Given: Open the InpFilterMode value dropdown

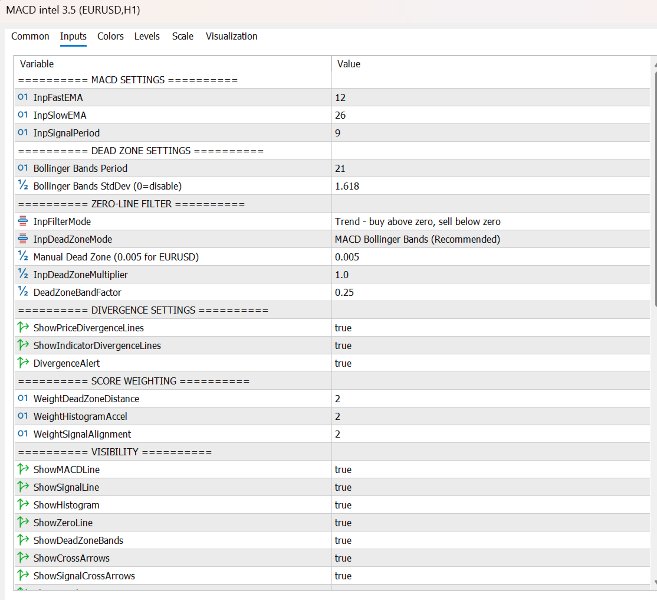Looking at the screenshot, I should click(491, 221).
